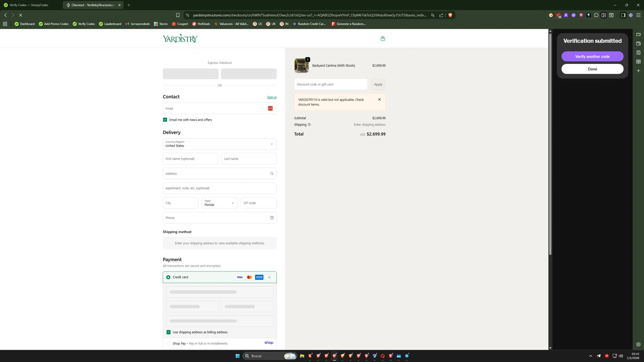Open the clock showing 02:42

[633, 356]
